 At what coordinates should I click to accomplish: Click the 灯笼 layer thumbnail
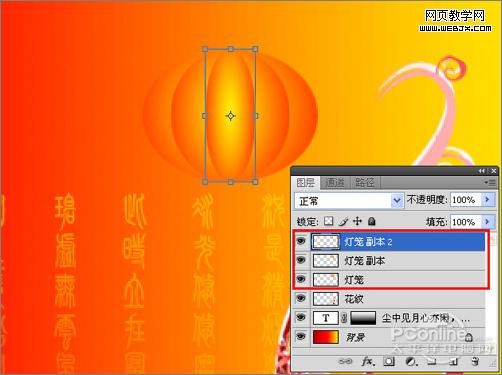(x=326, y=279)
